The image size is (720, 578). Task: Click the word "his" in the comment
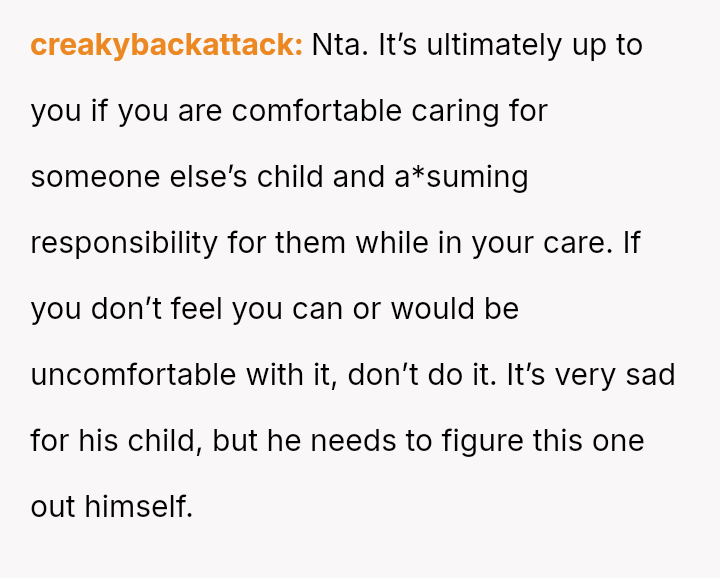(x=98, y=441)
